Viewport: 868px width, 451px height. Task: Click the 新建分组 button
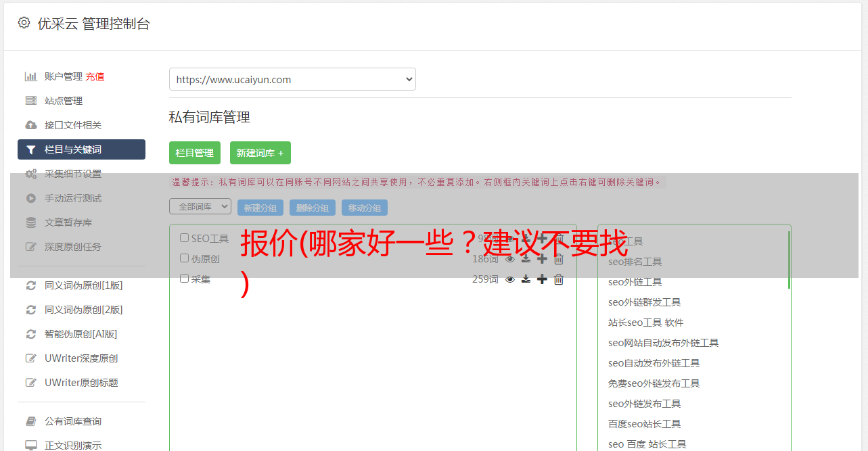point(260,208)
